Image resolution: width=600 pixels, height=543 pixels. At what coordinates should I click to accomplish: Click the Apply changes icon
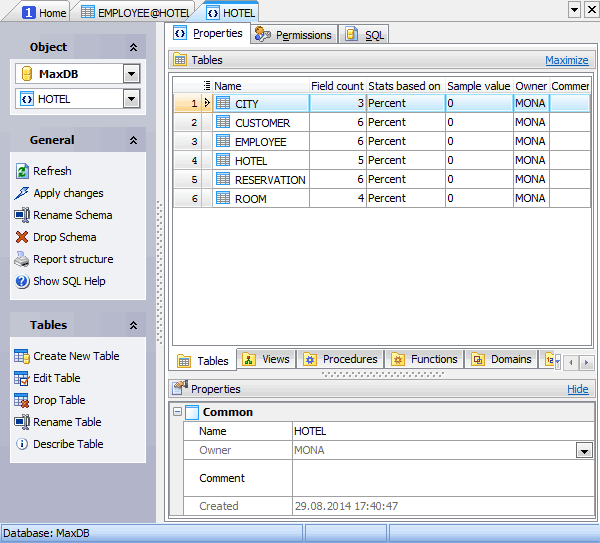click(22, 193)
